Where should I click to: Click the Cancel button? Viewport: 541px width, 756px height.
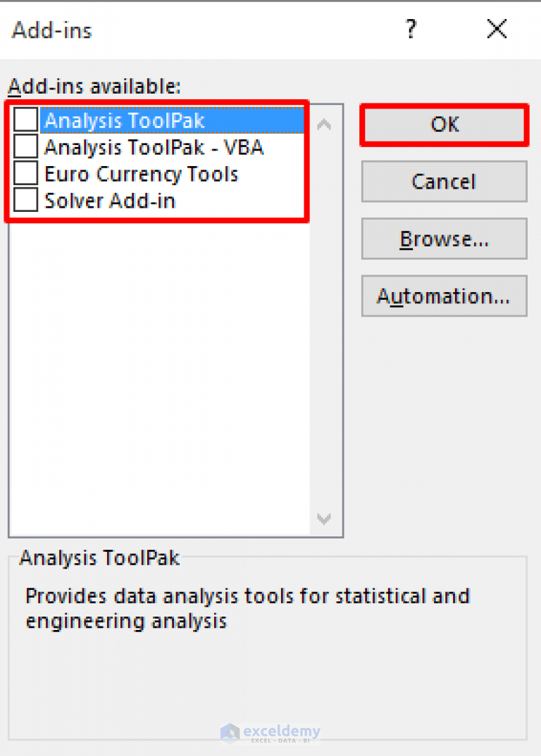[x=444, y=181]
